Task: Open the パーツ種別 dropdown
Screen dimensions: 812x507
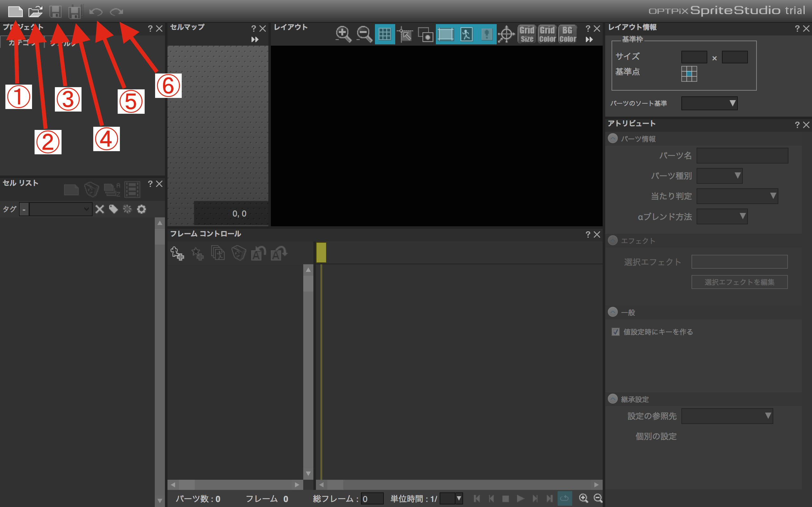Action: click(x=719, y=176)
